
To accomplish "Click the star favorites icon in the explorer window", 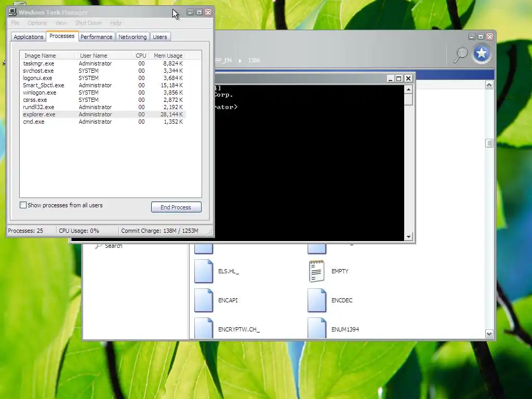I will click(x=482, y=54).
